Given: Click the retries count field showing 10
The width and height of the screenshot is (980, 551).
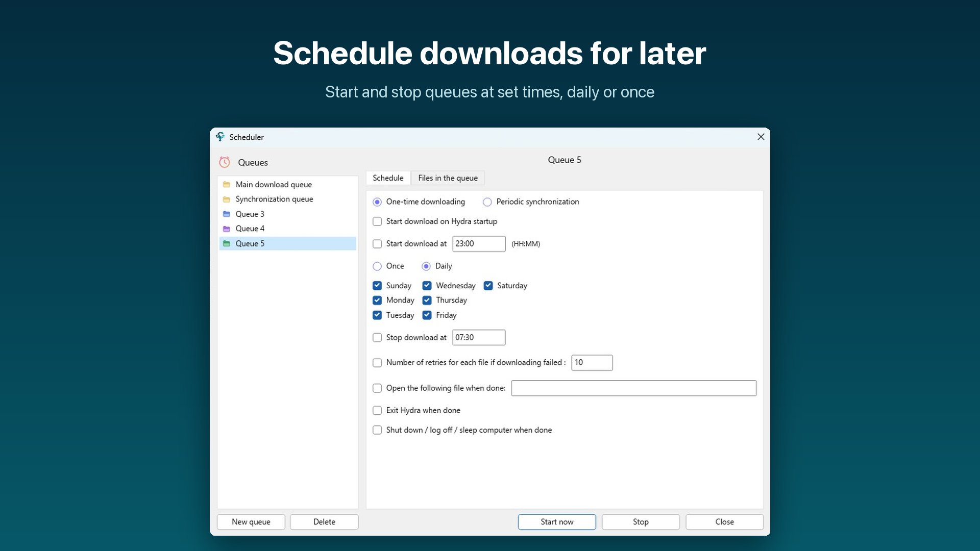Looking at the screenshot, I should tap(592, 363).
